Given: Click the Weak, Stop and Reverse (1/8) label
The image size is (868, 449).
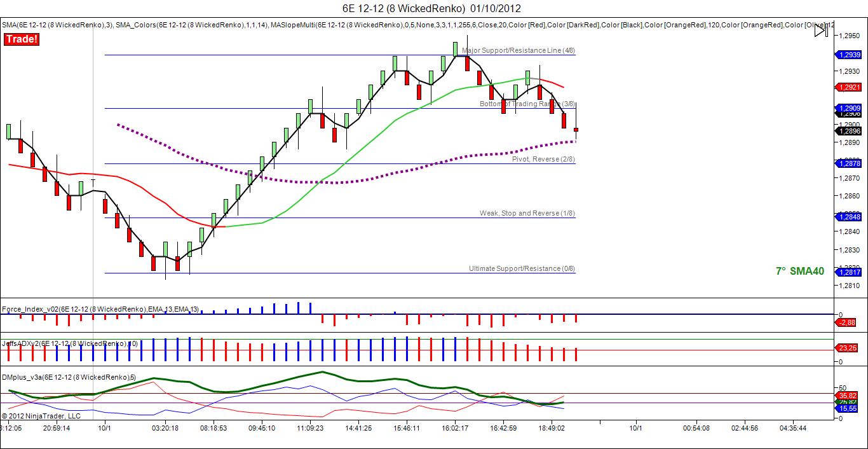Looking at the screenshot, I should (x=527, y=213).
